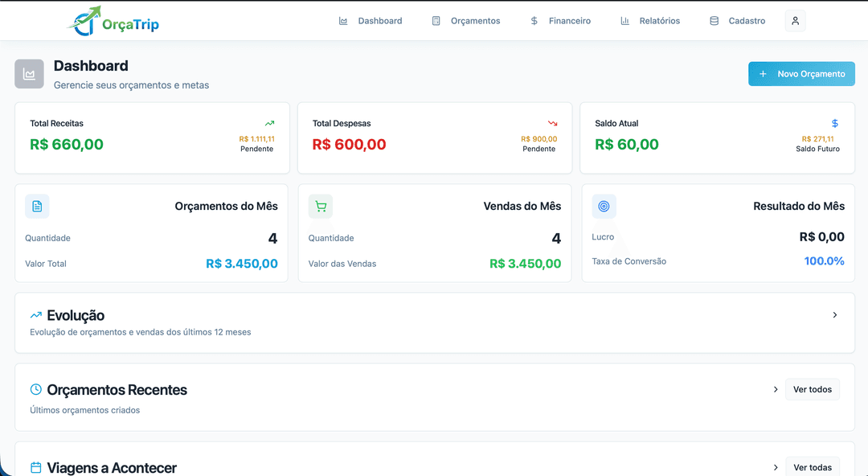Go to the Financeiro menu
The width and height of the screenshot is (868, 476).
[x=560, y=21]
